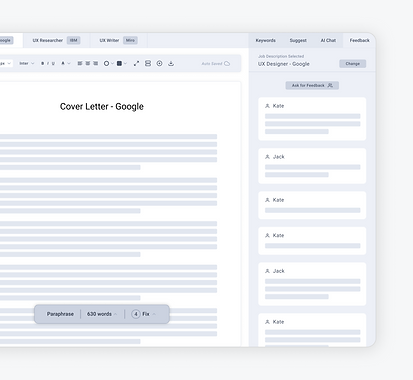Image resolution: width=413 pixels, height=380 pixels.
Task: Open the AI Chat tab
Action: click(328, 40)
